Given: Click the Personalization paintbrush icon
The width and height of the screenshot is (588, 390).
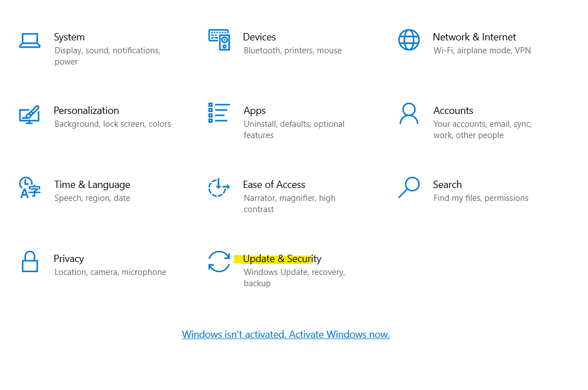Looking at the screenshot, I should [x=29, y=114].
